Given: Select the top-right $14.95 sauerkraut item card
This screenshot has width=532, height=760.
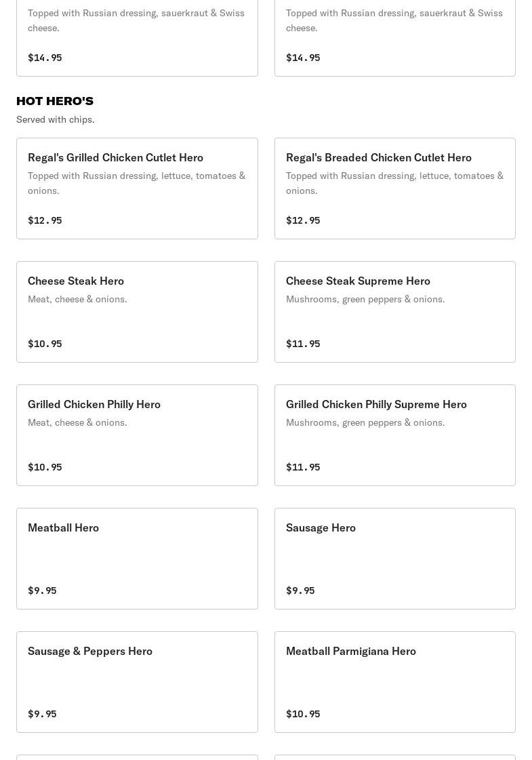Looking at the screenshot, I should pos(395,38).
